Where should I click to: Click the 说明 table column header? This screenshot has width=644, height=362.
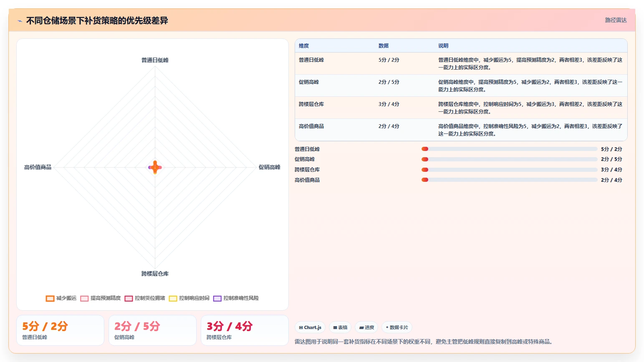(x=443, y=46)
